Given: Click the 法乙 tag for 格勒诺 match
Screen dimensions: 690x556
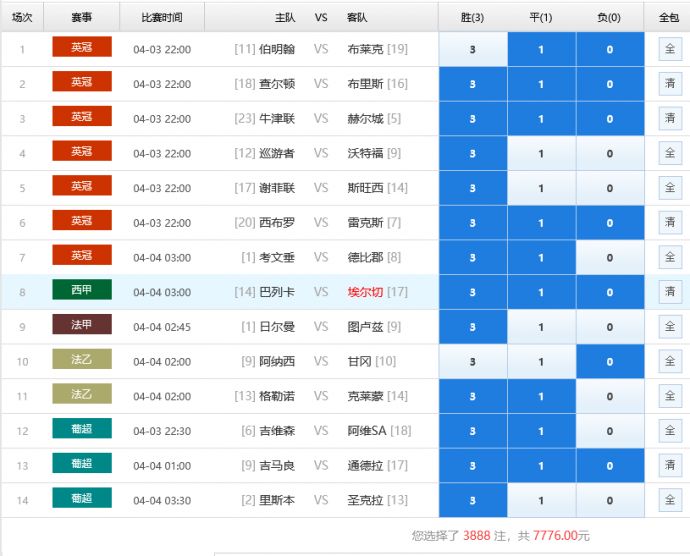Looking at the screenshot, I should (x=82, y=394).
